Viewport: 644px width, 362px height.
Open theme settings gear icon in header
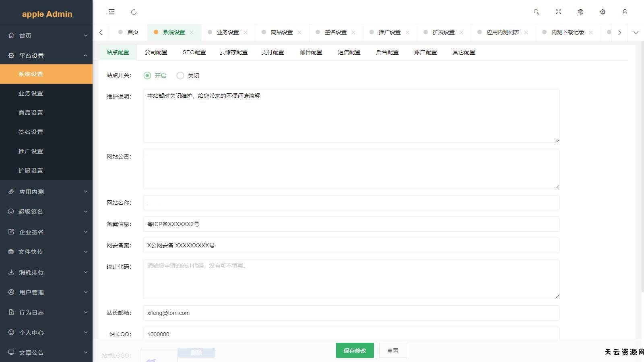(x=603, y=12)
